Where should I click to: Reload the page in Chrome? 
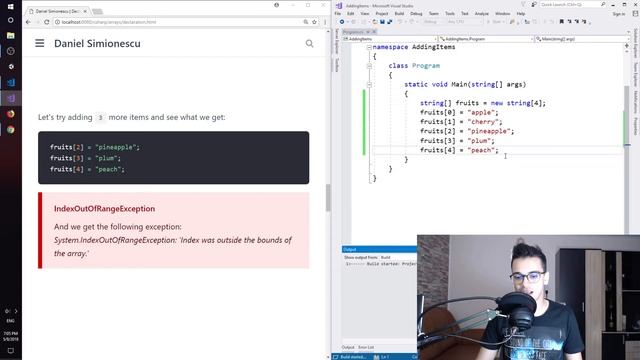(47, 22)
